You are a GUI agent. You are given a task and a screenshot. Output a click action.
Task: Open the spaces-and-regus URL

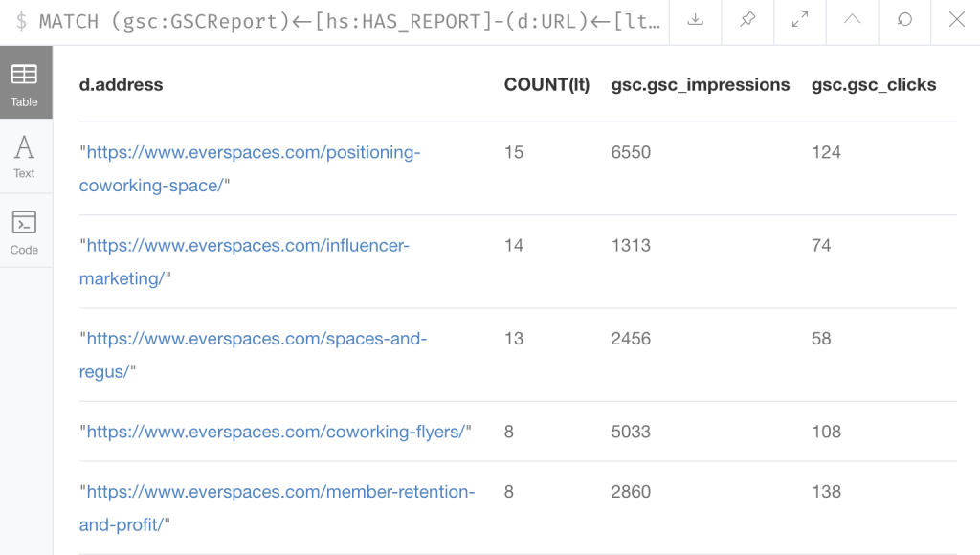point(253,355)
